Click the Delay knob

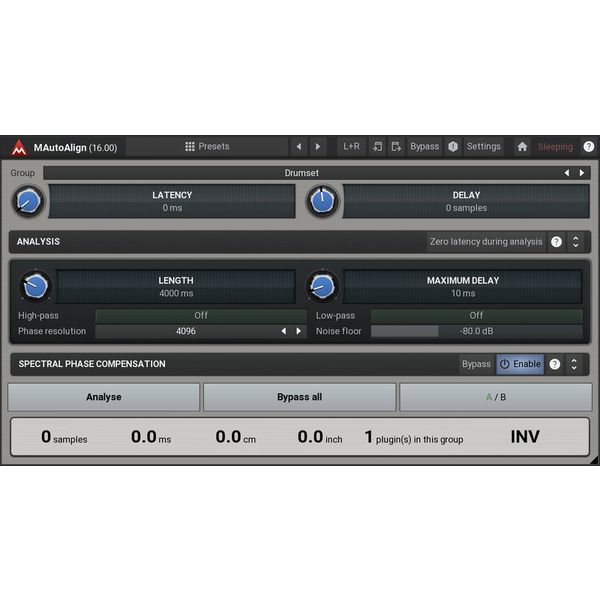(322, 202)
